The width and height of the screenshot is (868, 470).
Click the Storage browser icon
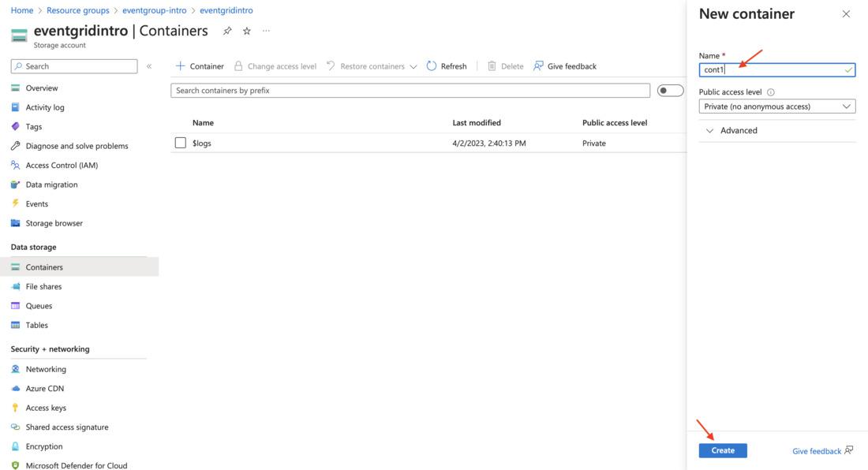16,223
